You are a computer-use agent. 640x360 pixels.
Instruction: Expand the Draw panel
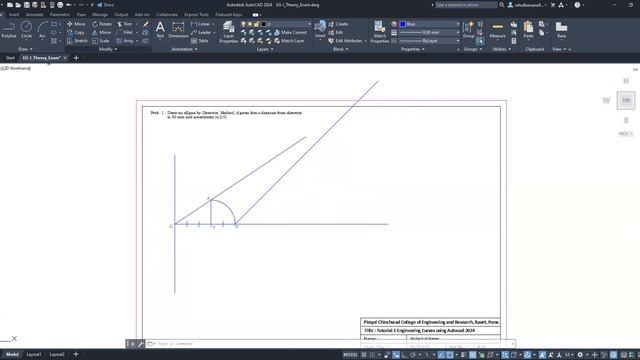25,49
